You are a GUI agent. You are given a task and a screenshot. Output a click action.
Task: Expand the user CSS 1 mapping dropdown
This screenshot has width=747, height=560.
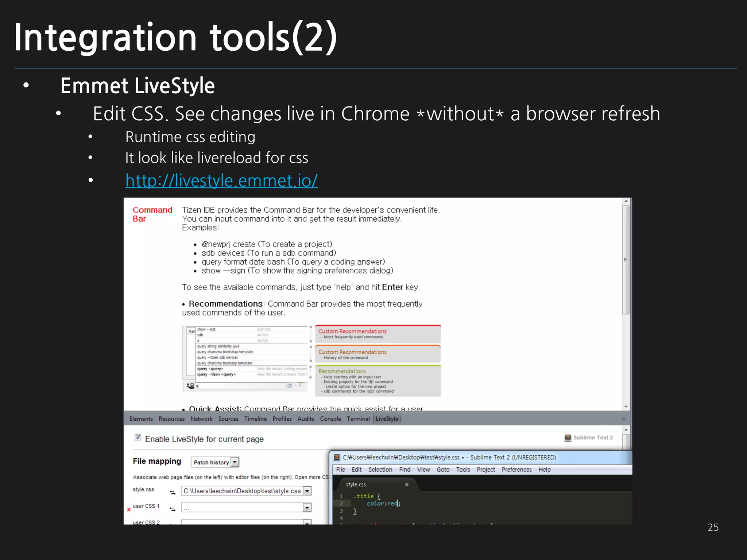click(x=307, y=507)
